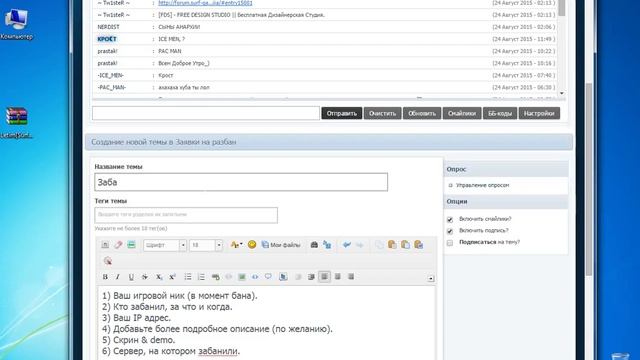Click the green special BBCode icon
Screen dimensions: 640x360
click(x=131, y=245)
